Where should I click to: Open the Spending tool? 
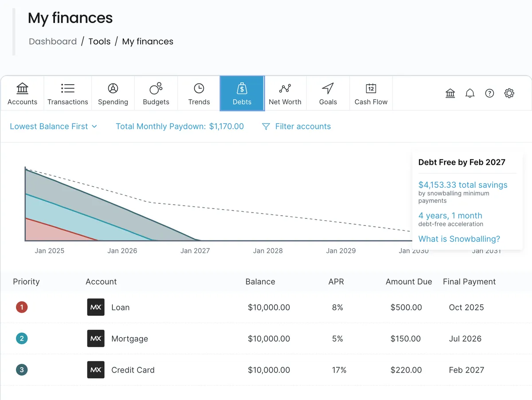click(x=113, y=93)
